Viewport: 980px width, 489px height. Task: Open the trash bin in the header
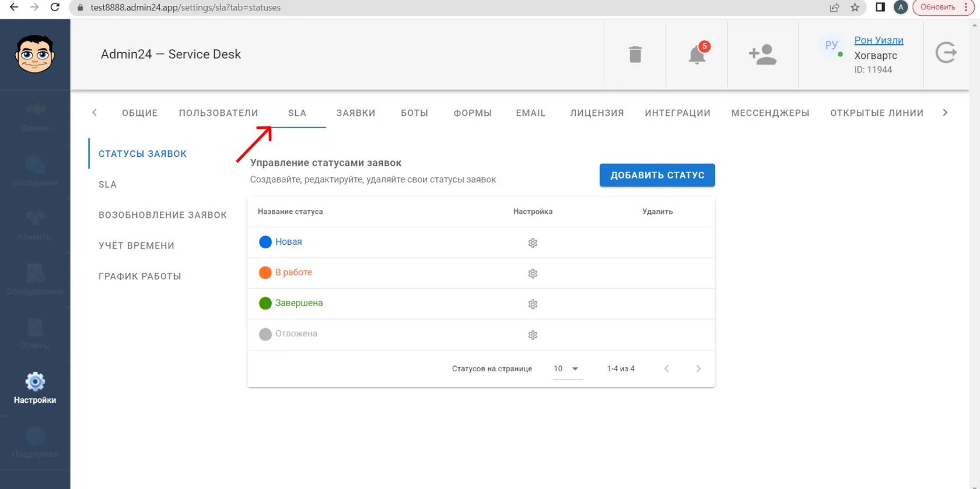pos(635,54)
